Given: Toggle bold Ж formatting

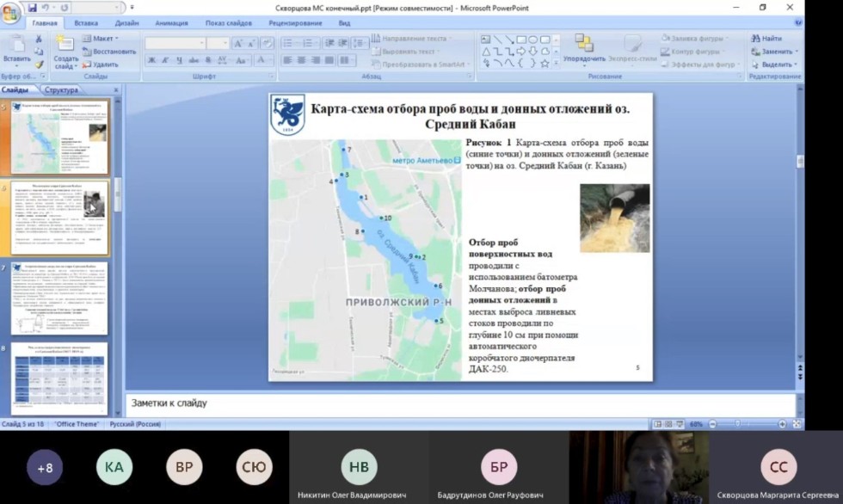Looking at the screenshot, I should click(x=151, y=60).
